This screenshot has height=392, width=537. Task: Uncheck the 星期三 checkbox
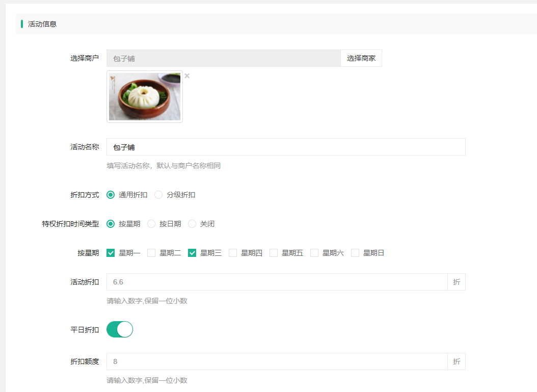pos(192,253)
